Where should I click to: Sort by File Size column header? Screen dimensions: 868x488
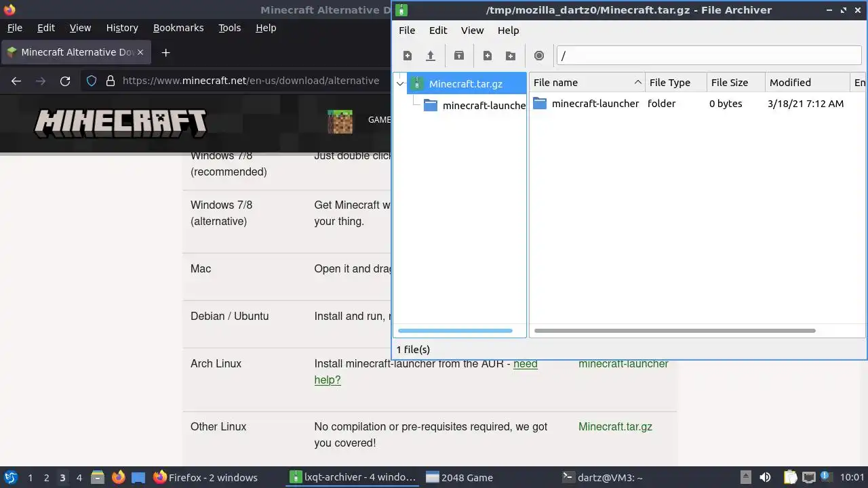point(736,82)
